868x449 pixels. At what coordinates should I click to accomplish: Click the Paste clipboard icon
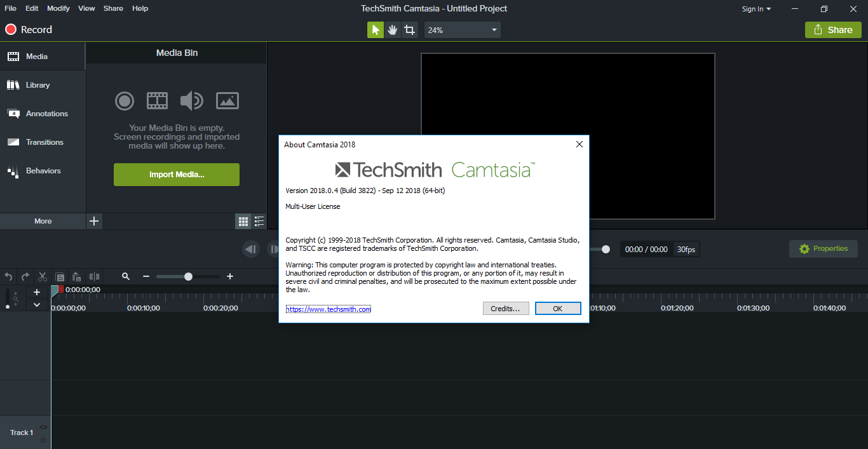(x=77, y=277)
